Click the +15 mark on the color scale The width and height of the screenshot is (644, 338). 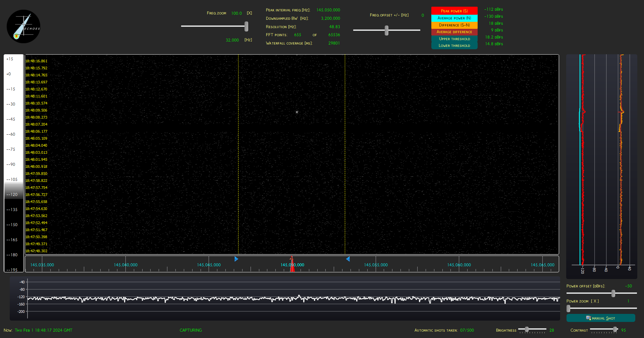point(10,59)
